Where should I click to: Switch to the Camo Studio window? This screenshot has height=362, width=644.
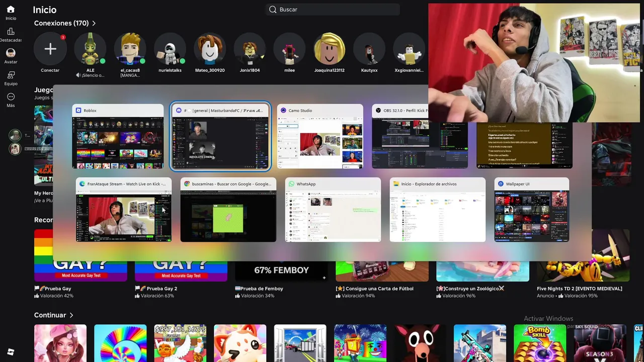coord(320,136)
